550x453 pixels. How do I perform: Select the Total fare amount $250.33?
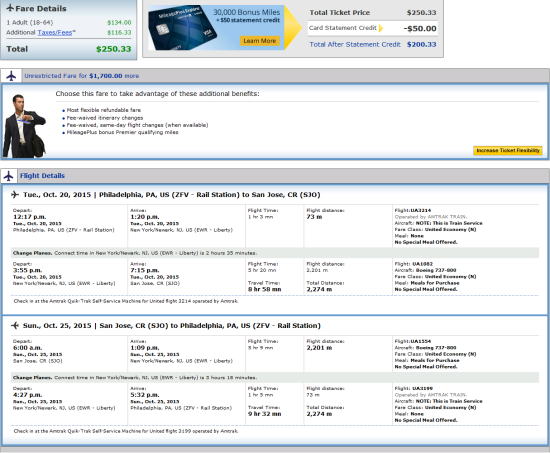114,49
